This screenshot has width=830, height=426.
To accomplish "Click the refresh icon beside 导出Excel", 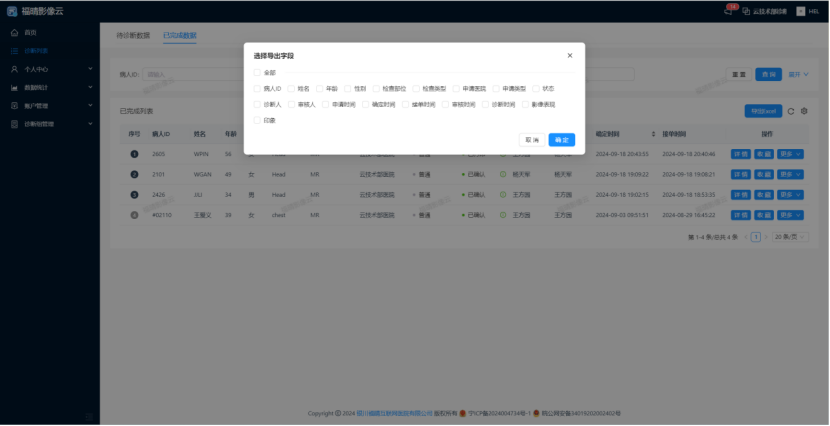I will tap(791, 111).
